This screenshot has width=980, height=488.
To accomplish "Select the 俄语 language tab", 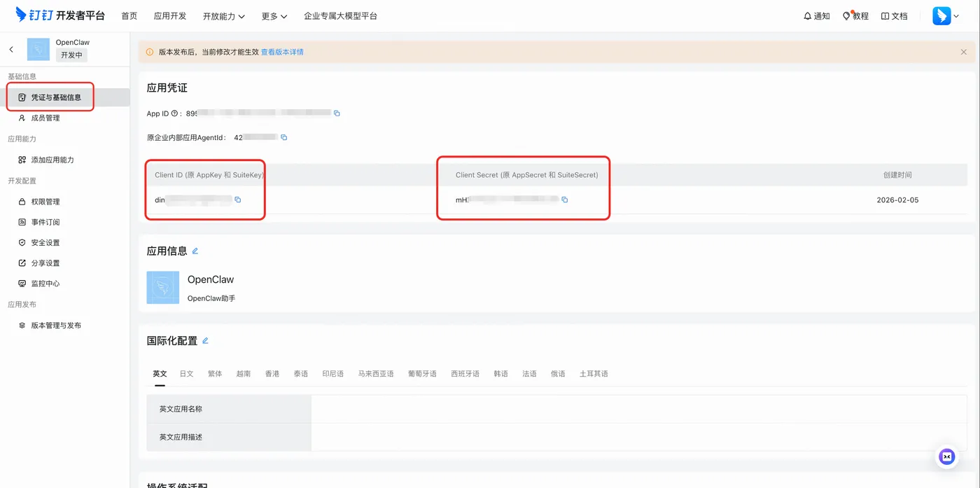I will [558, 374].
